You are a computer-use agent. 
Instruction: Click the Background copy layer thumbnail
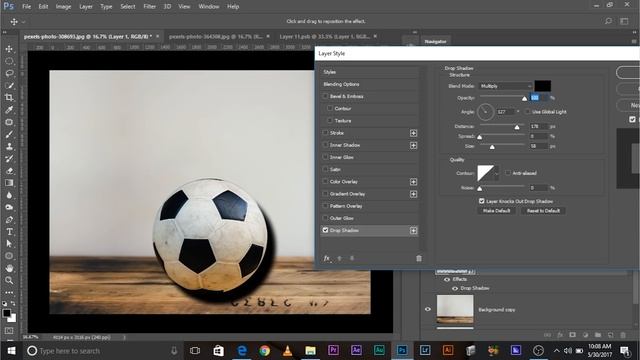[455, 309]
